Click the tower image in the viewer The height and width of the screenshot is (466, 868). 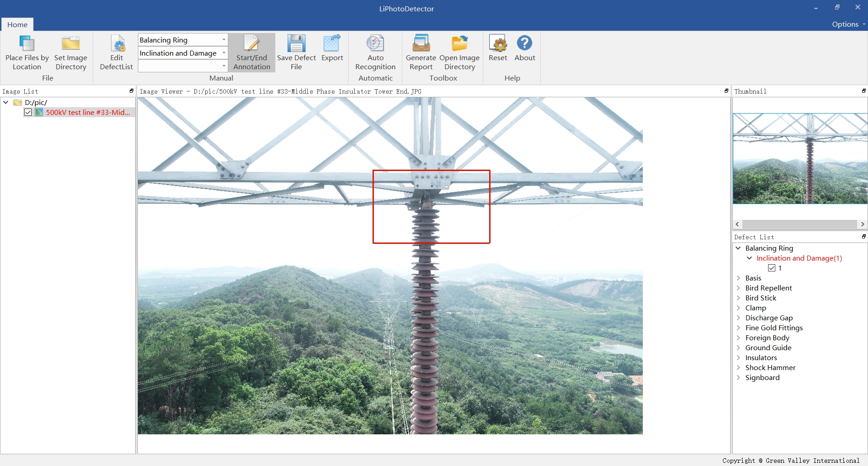tap(390, 266)
